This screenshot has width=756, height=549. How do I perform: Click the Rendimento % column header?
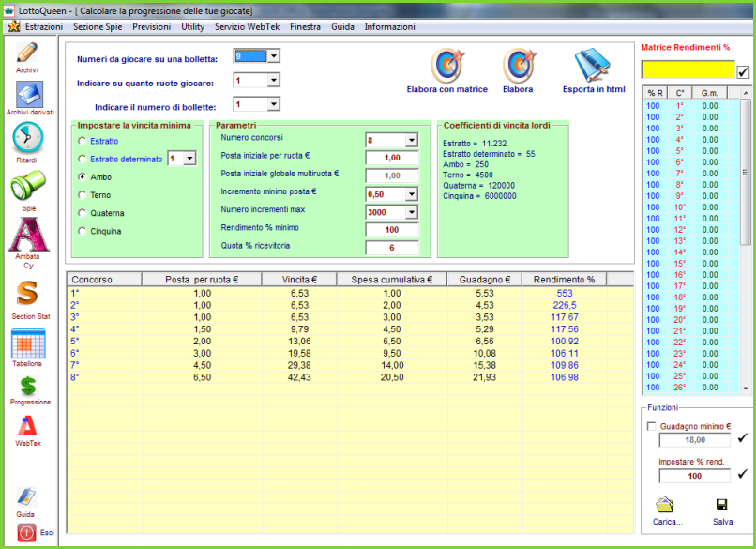click(x=564, y=280)
